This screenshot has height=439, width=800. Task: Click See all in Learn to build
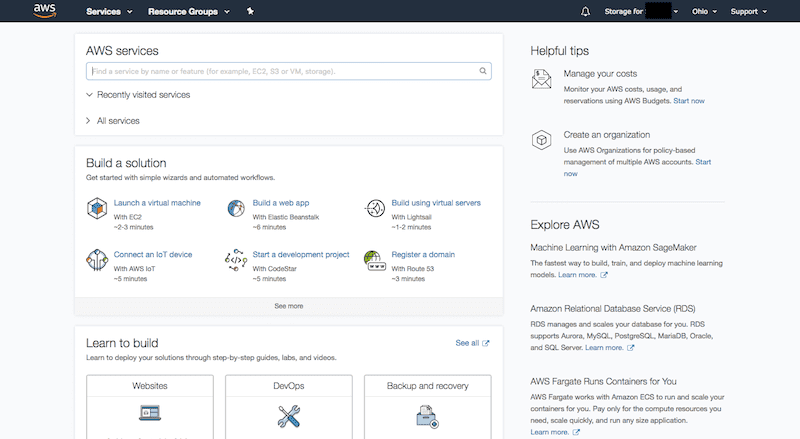[467, 343]
